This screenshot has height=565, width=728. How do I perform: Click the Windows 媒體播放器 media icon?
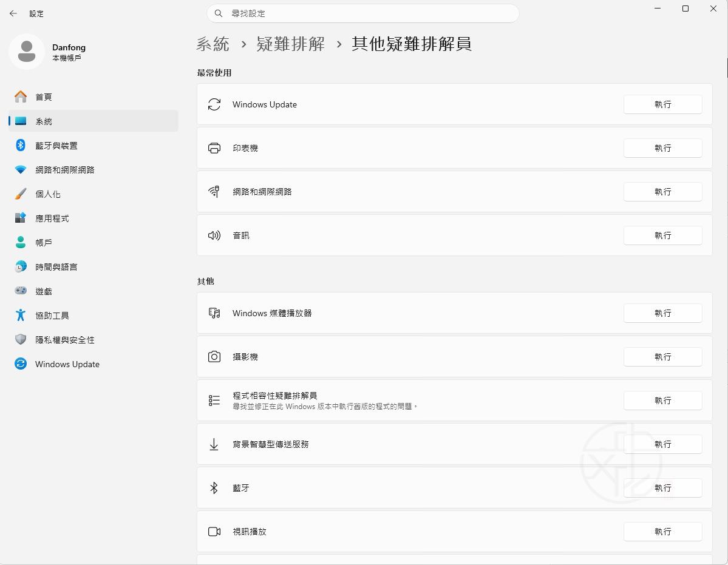coord(214,313)
